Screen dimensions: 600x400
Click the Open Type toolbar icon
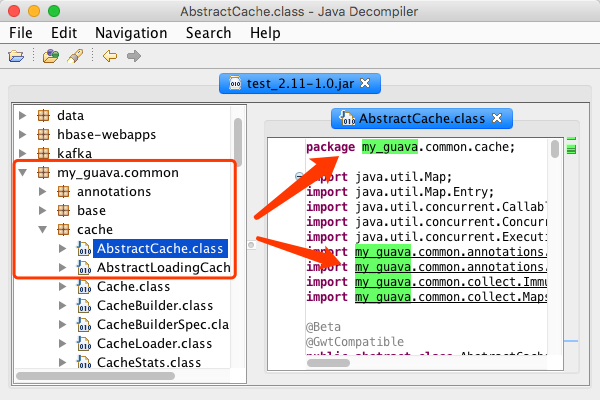tap(50, 55)
